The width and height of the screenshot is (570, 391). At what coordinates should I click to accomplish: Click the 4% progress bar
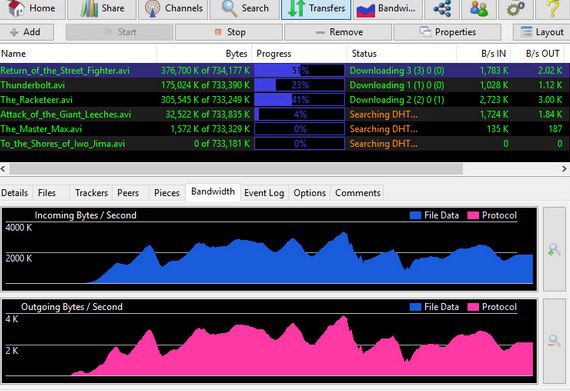(300, 114)
